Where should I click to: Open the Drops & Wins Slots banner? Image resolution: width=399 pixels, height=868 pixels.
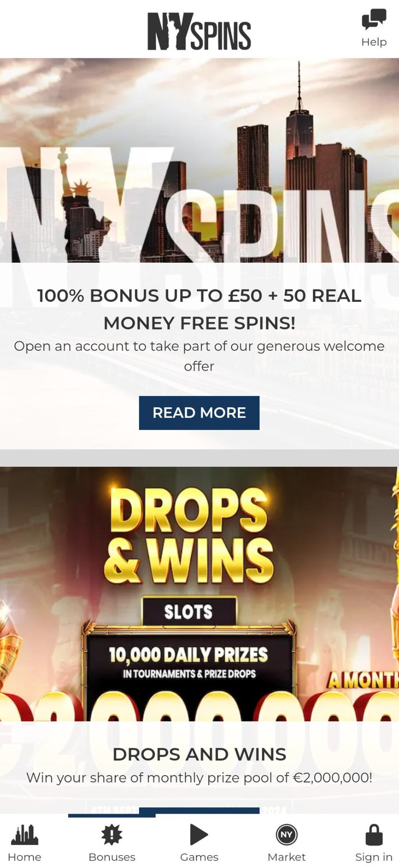pyautogui.click(x=199, y=594)
